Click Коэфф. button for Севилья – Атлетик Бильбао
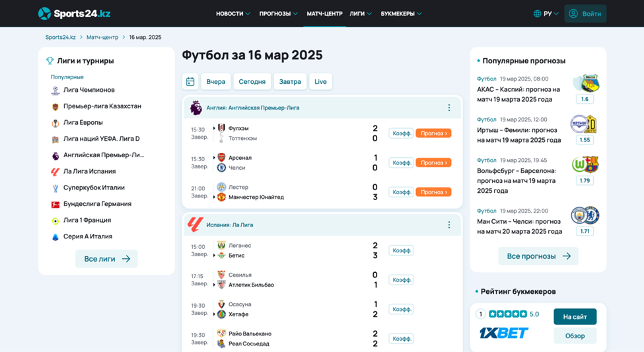644x352 pixels. click(x=402, y=280)
